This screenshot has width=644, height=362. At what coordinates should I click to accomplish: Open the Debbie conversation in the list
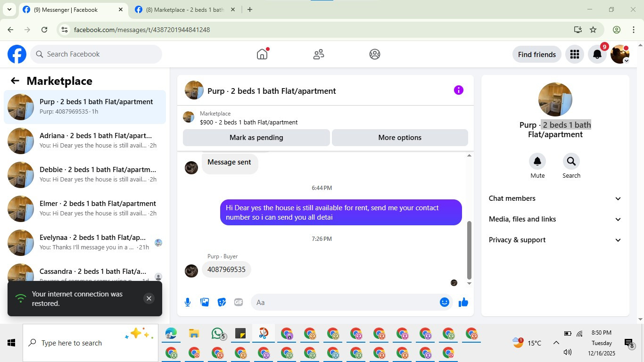(x=85, y=175)
